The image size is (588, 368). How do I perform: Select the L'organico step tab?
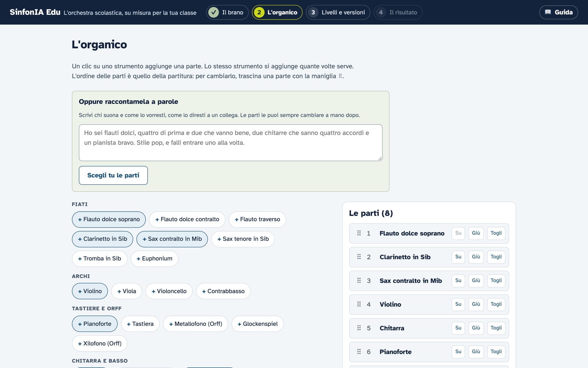[x=277, y=12]
